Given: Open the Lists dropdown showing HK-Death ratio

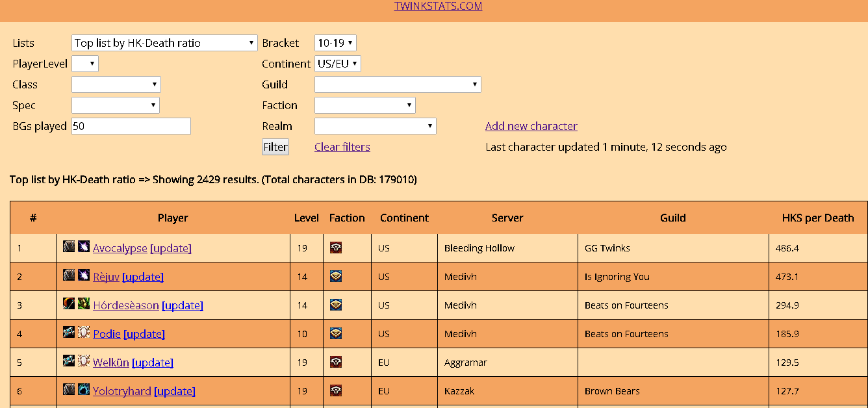Looking at the screenshot, I should pos(164,43).
